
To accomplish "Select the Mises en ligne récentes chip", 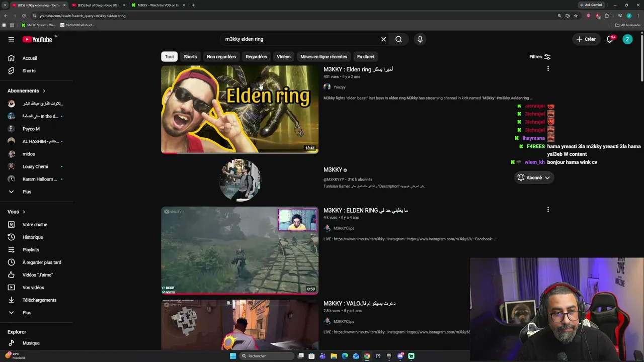I will point(324,57).
